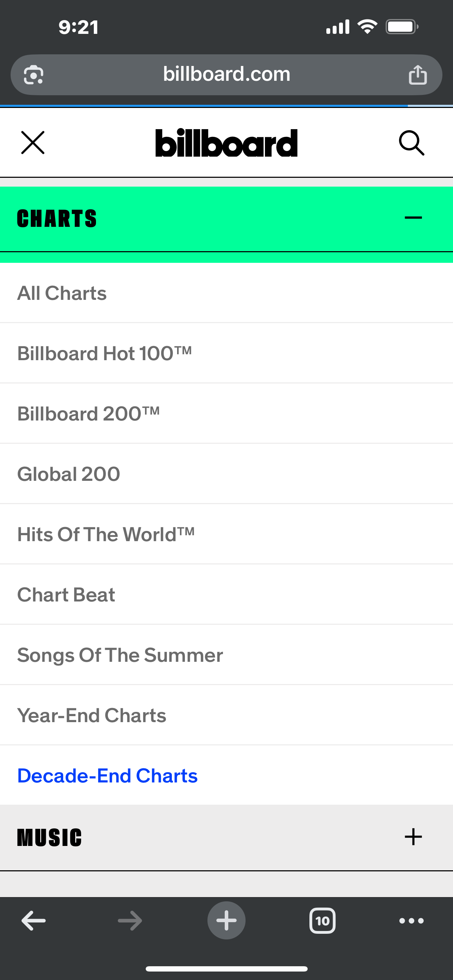Open All Charts menu item
453x980 pixels.
coord(62,293)
